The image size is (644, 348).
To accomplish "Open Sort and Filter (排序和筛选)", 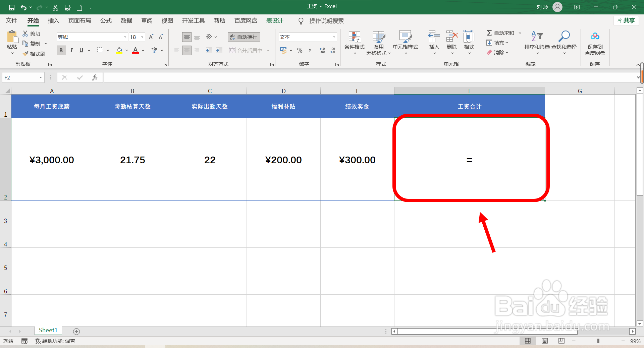I will (x=536, y=43).
